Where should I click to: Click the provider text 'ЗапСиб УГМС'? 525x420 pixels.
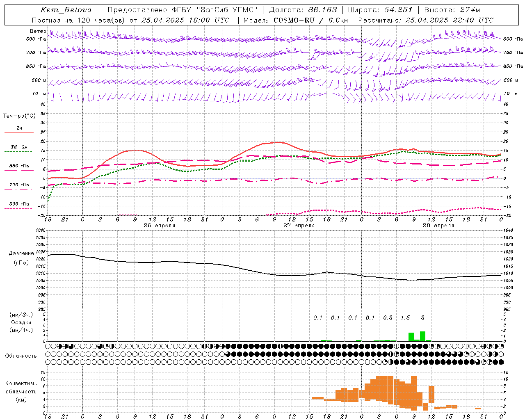pyautogui.click(x=228, y=10)
